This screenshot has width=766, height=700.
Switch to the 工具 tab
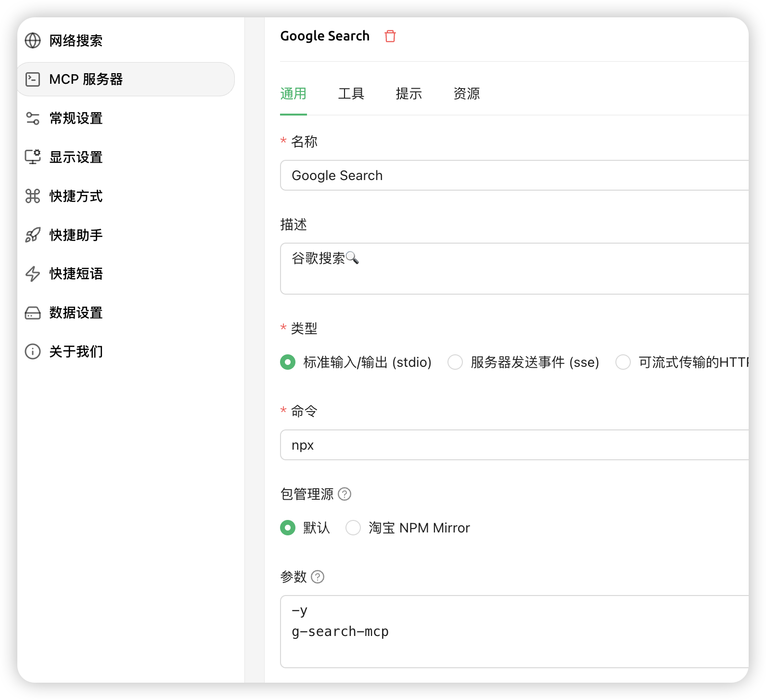[x=351, y=93]
